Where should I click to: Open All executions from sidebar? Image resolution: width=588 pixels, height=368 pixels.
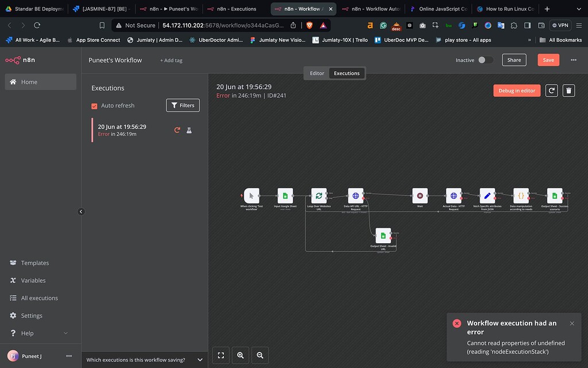coord(39,298)
